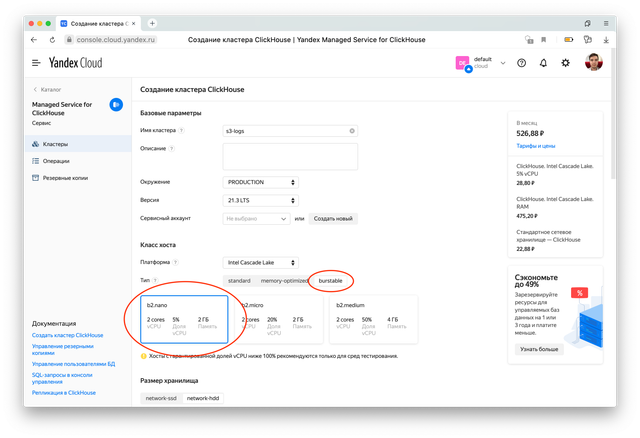Switch to the memory-optimized type tab
This screenshot has width=640, height=438.
pos(284,280)
